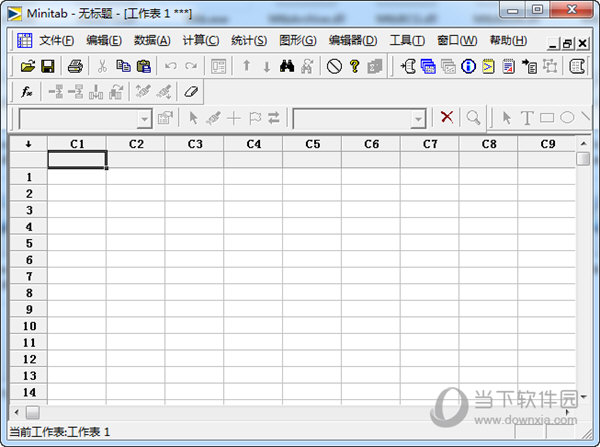600x447 pixels.
Task: Click the C1 column name cell
Action: point(77,160)
